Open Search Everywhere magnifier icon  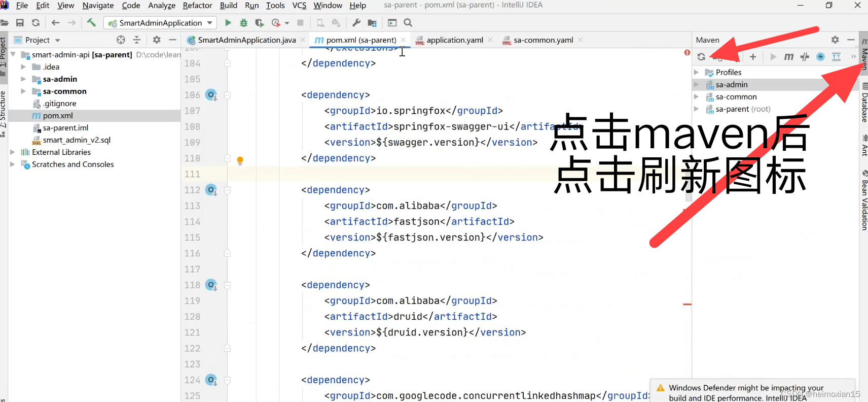[408, 23]
